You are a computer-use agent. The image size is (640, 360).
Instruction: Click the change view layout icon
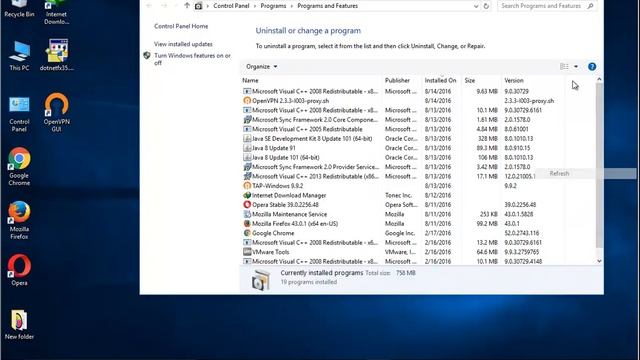point(564,67)
